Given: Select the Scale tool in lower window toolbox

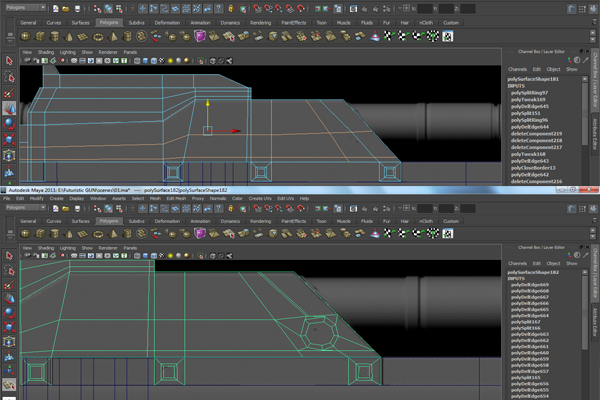Looking at the screenshot, I should (9, 327).
